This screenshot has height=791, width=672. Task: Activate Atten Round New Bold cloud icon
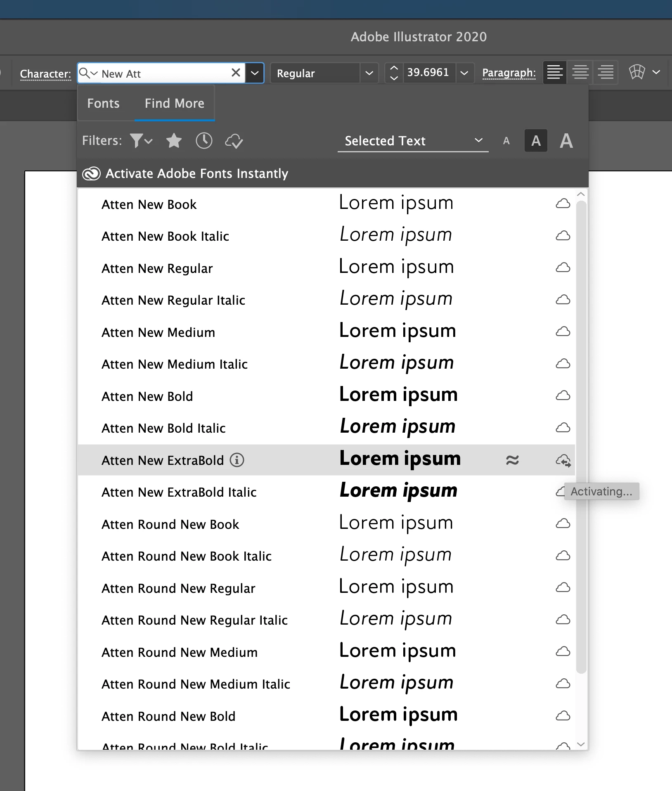563,715
